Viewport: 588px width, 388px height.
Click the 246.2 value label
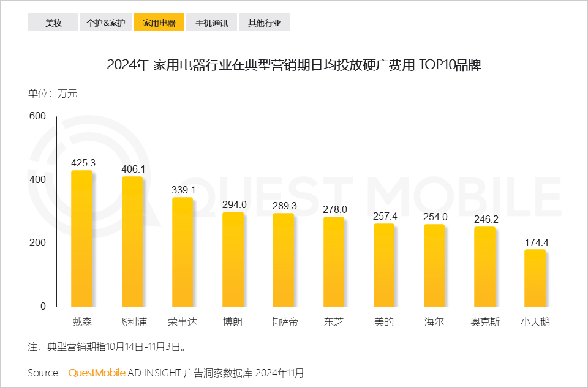pos(486,220)
